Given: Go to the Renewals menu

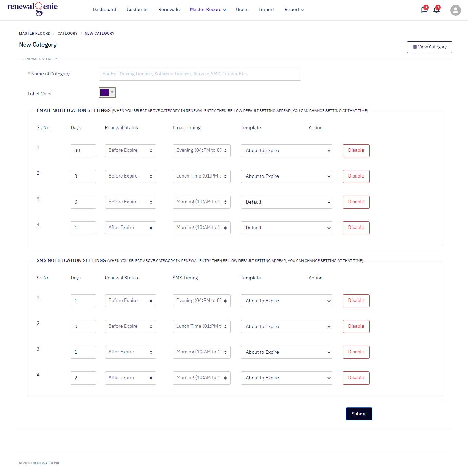Looking at the screenshot, I should click(169, 10).
